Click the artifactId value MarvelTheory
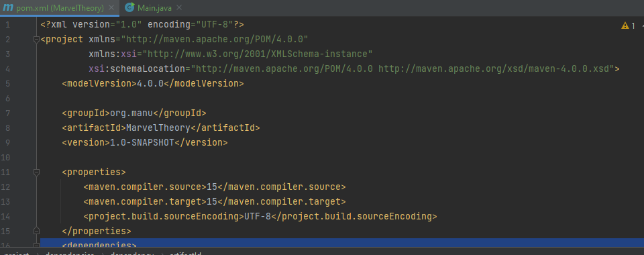The width and height of the screenshot is (644, 255). pos(158,127)
